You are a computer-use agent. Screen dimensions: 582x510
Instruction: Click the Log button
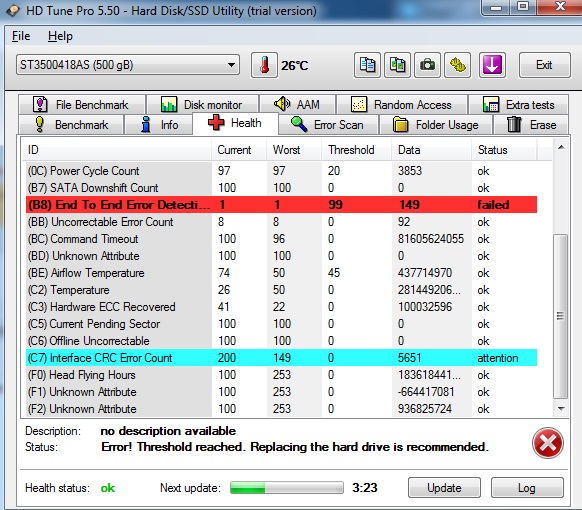point(527,487)
